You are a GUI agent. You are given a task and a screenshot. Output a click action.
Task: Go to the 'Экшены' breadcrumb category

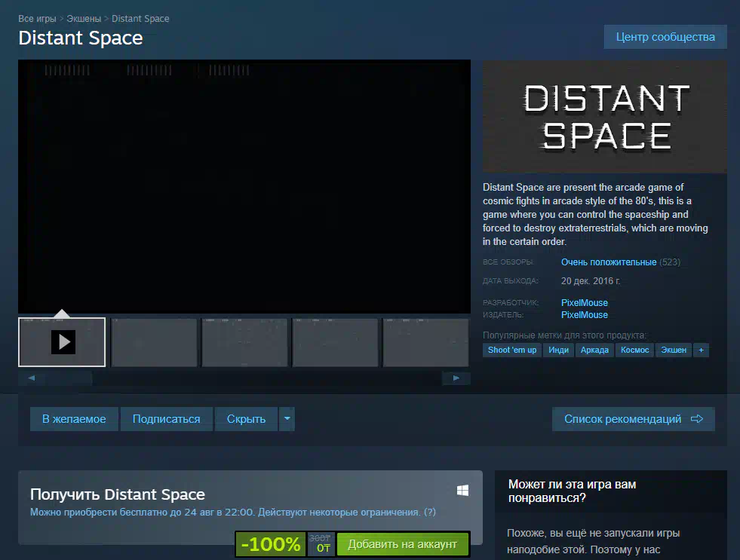pyautogui.click(x=84, y=19)
